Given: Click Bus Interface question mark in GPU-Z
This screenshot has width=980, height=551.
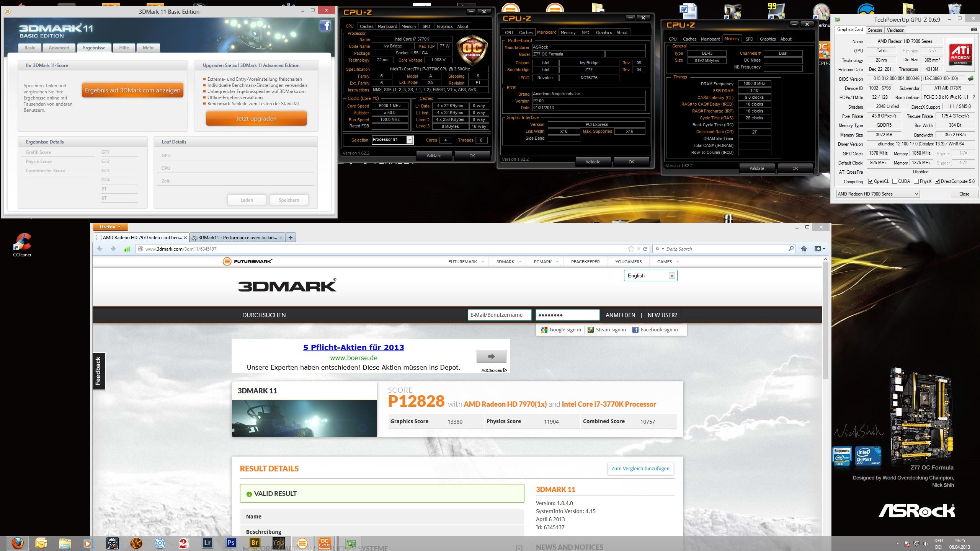Looking at the screenshot, I should [974, 97].
